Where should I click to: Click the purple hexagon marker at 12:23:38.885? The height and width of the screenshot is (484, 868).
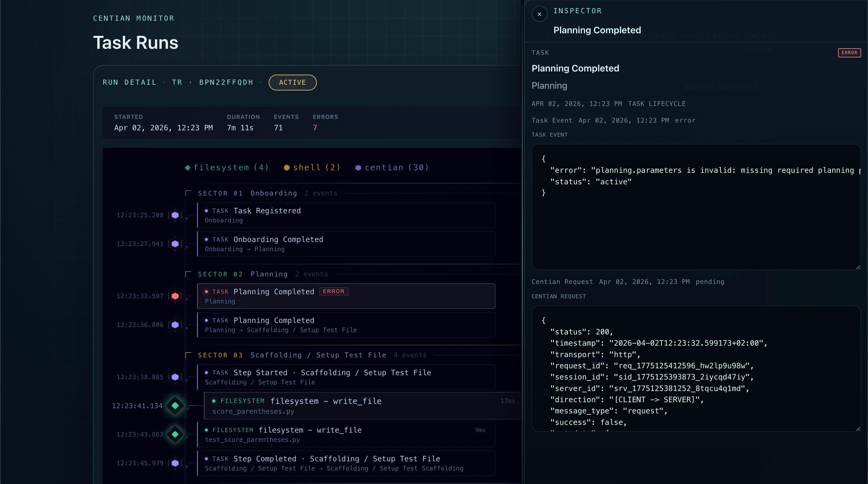coord(175,377)
